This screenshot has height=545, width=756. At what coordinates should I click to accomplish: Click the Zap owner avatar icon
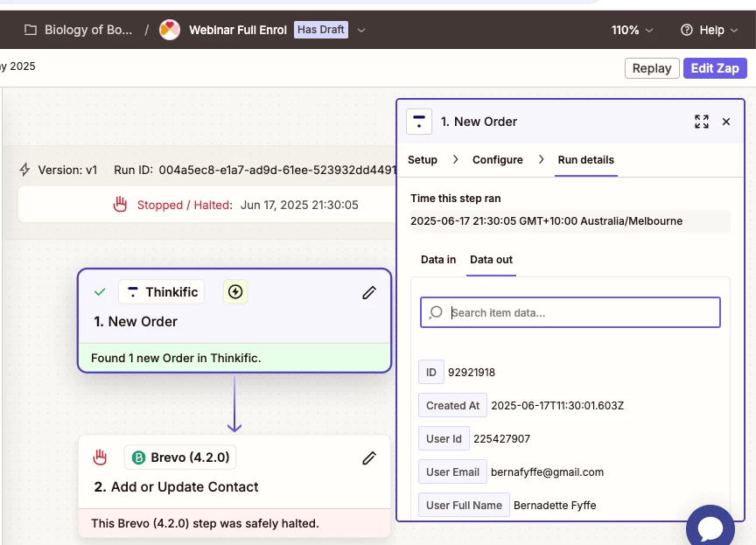click(170, 30)
